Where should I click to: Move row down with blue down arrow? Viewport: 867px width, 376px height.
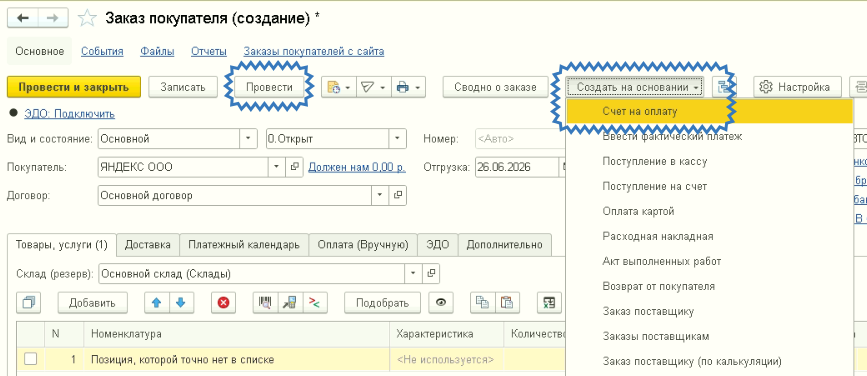click(181, 302)
